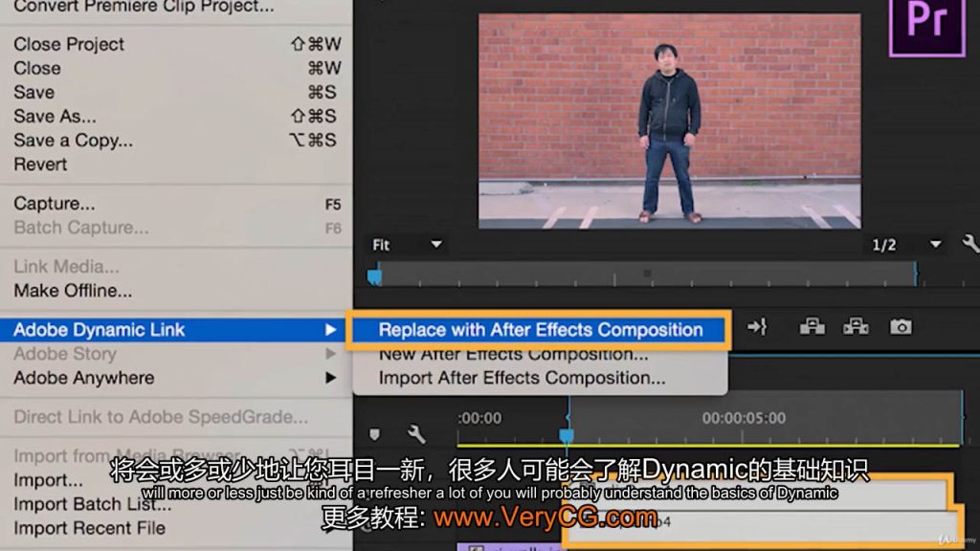
Task: Open Import Recent File submenu
Action: (x=176, y=528)
